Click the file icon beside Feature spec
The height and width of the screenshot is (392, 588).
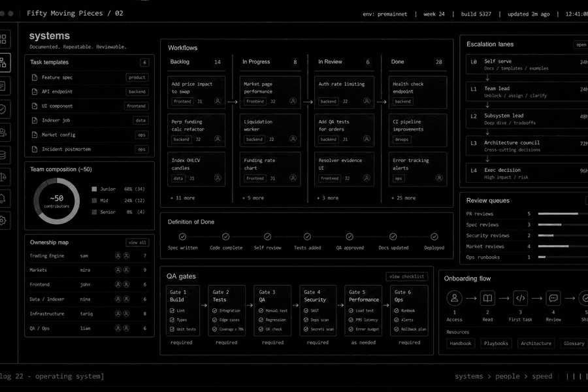point(35,77)
